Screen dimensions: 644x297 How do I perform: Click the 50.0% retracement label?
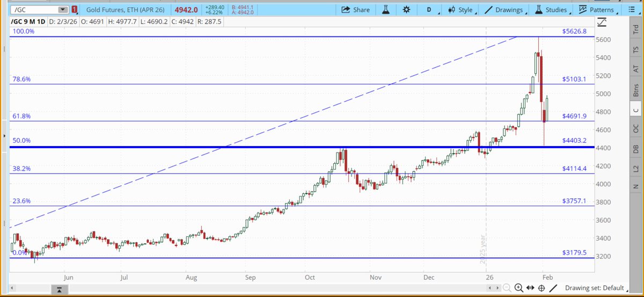click(21, 141)
